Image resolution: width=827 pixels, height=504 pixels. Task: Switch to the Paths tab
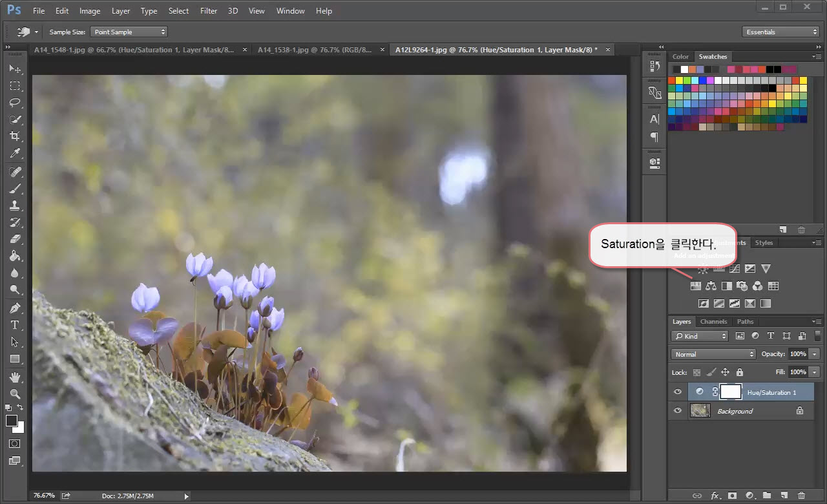click(745, 321)
